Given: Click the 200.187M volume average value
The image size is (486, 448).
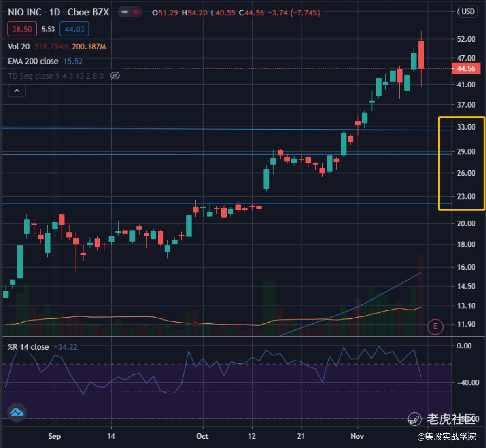Looking at the screenshot, I should tap(89, 47).
